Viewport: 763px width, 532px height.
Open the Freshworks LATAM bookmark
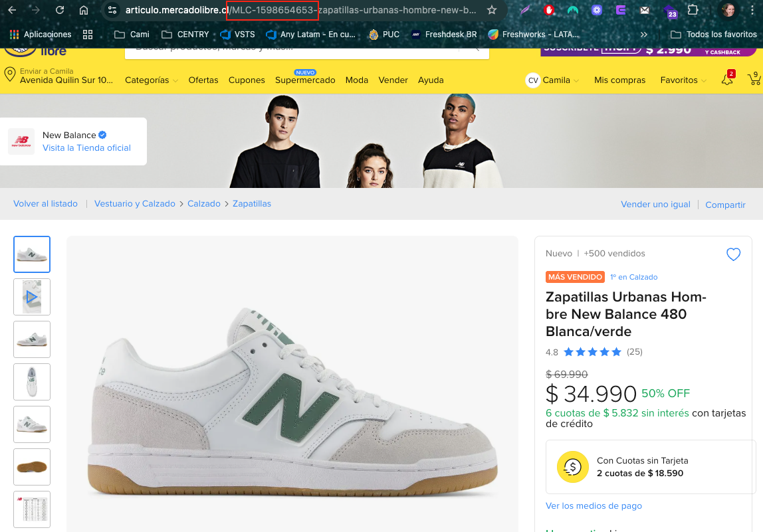point(534,34)
